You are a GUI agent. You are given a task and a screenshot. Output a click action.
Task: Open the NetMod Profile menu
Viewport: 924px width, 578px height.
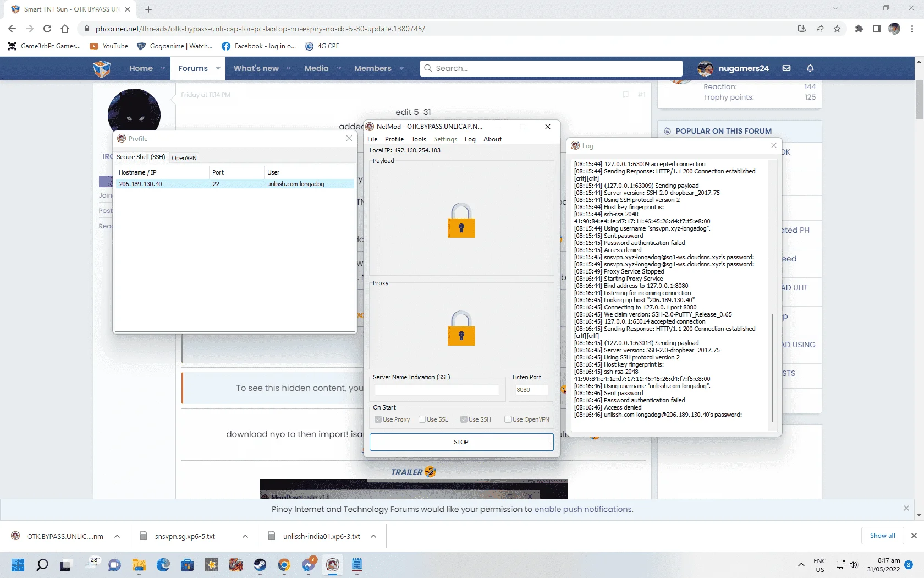[394, 139]
